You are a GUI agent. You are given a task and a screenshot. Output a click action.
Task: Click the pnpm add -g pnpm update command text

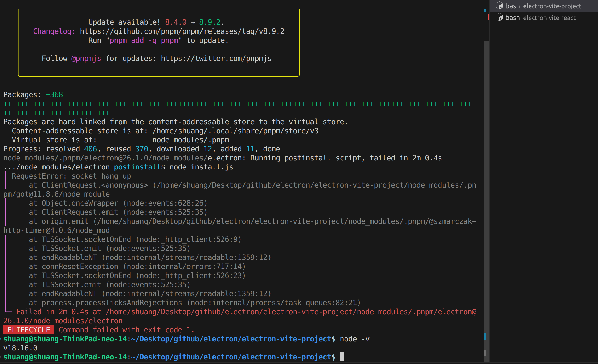pyautogui.click(x=144, y=40)
